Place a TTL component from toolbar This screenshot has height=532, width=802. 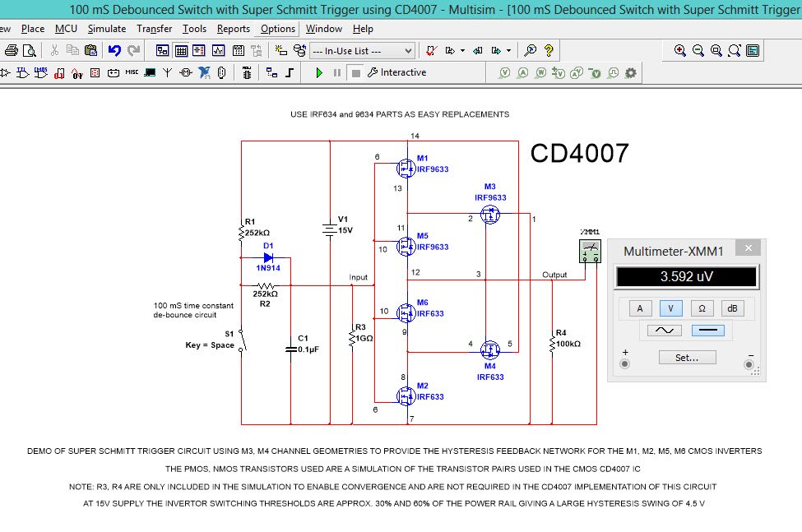pos(23,72)
